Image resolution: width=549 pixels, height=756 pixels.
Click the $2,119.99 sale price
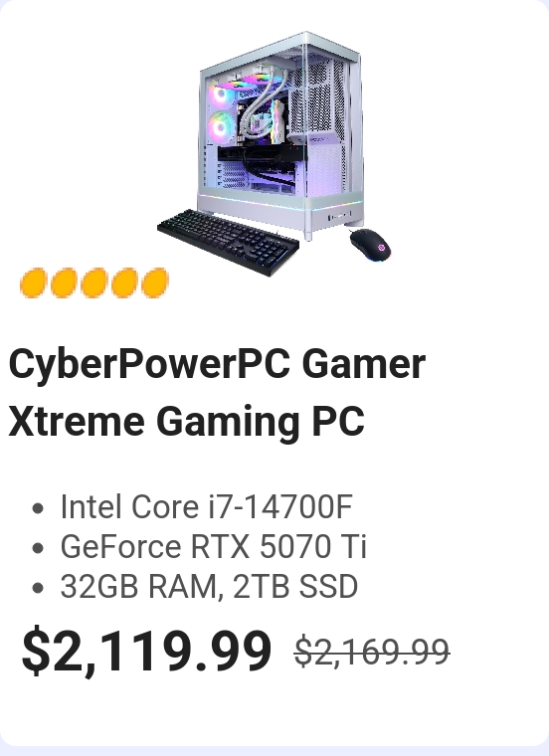146,651
